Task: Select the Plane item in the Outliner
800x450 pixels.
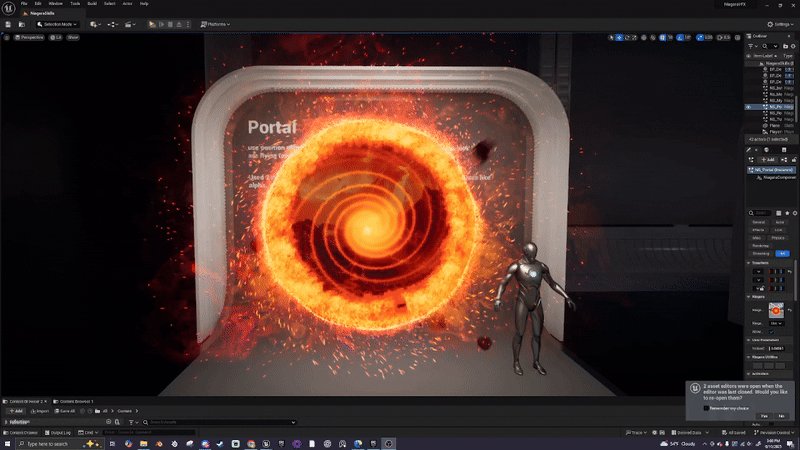Action: point(774,126)
